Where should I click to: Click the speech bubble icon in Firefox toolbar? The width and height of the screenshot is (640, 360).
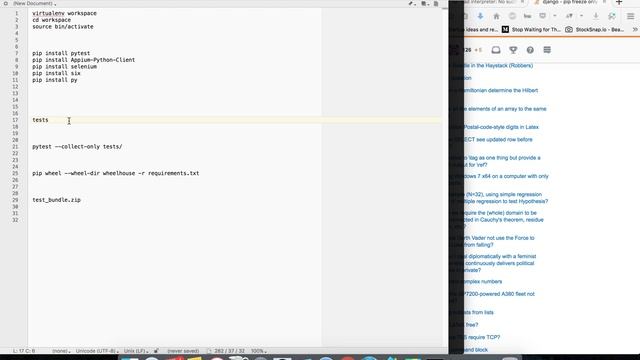(542, 16)
